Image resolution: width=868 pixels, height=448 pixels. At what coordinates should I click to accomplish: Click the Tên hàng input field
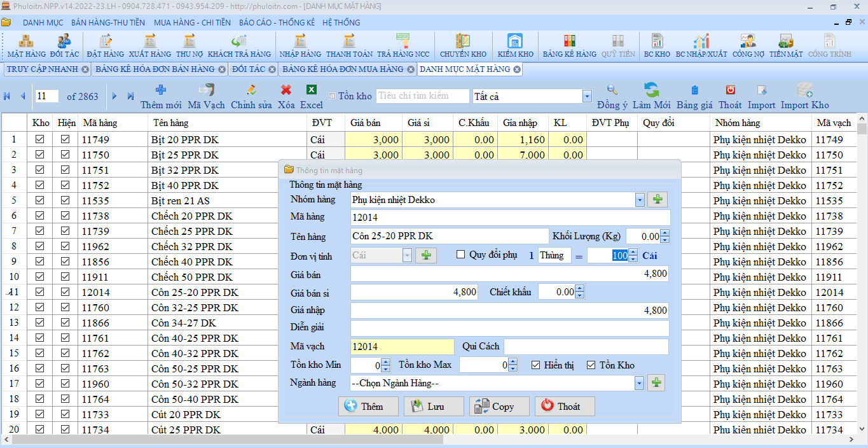(x=449, y=236)
